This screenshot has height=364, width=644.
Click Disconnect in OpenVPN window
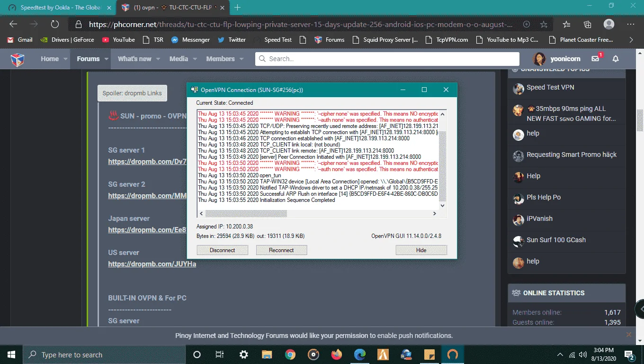(223, 250)
